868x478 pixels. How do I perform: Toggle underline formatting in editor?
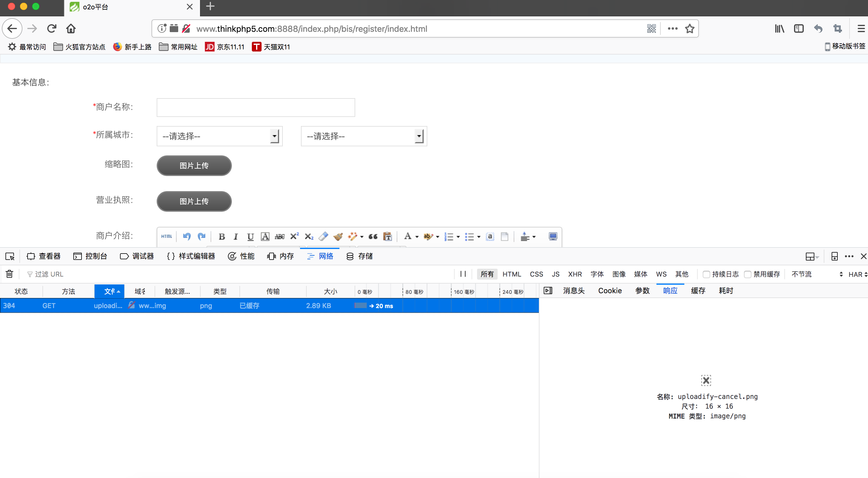click(250, 237)
